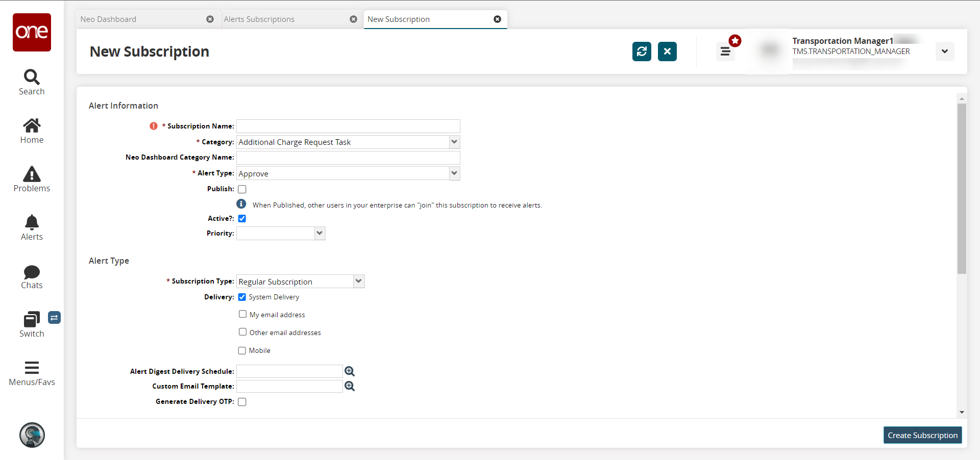The height and width of the screenshot is (460, 980).
Task: Enable the Publish checkbox
Action: pos(242,189)
